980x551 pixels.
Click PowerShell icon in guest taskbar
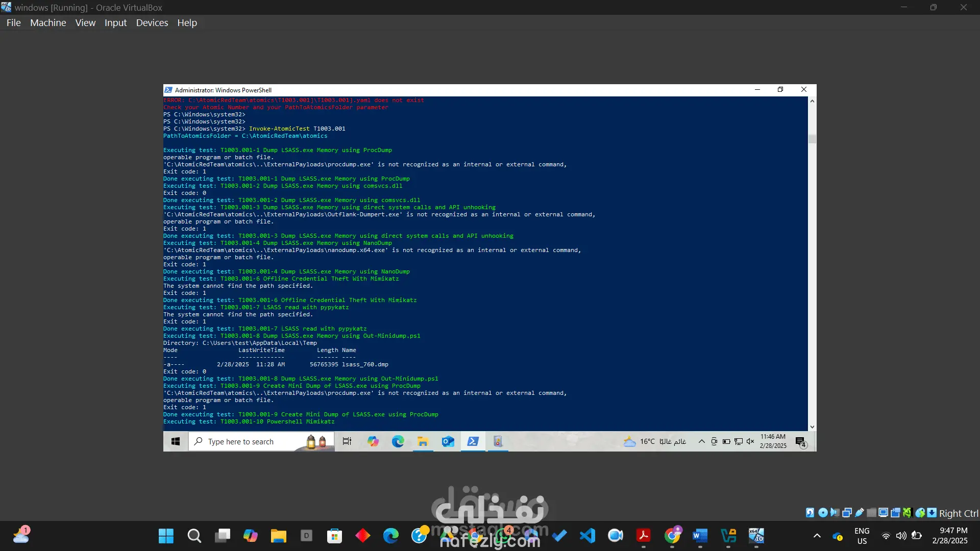click(x=473, y=441)
